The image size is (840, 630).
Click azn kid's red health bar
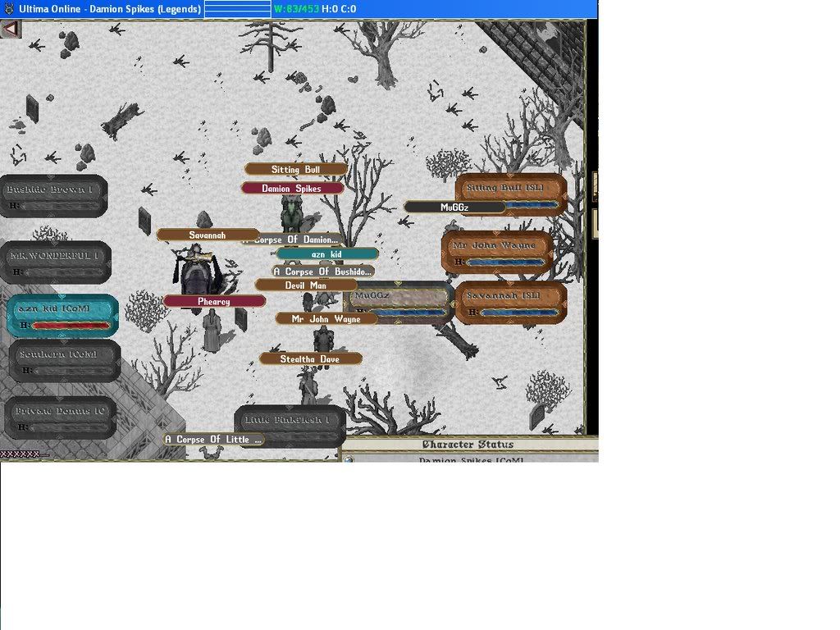71,325
